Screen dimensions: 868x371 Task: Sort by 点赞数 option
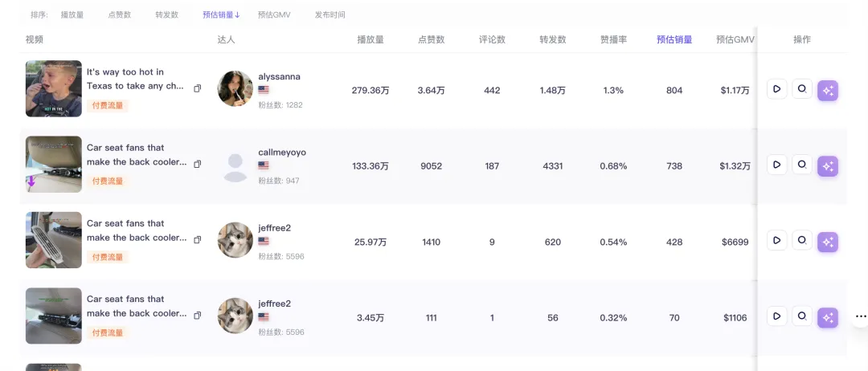click(120, 15)
